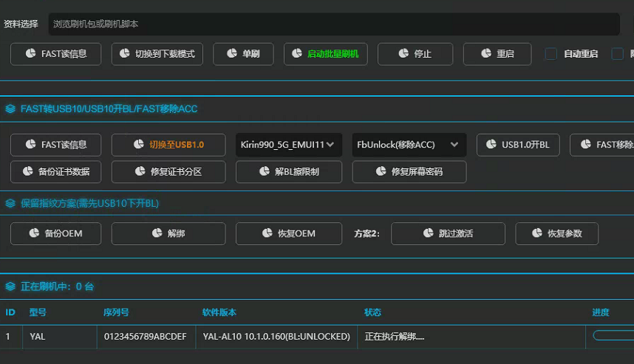Click the stack icon beside 保留指纹方案 heading

coord(10,204)
